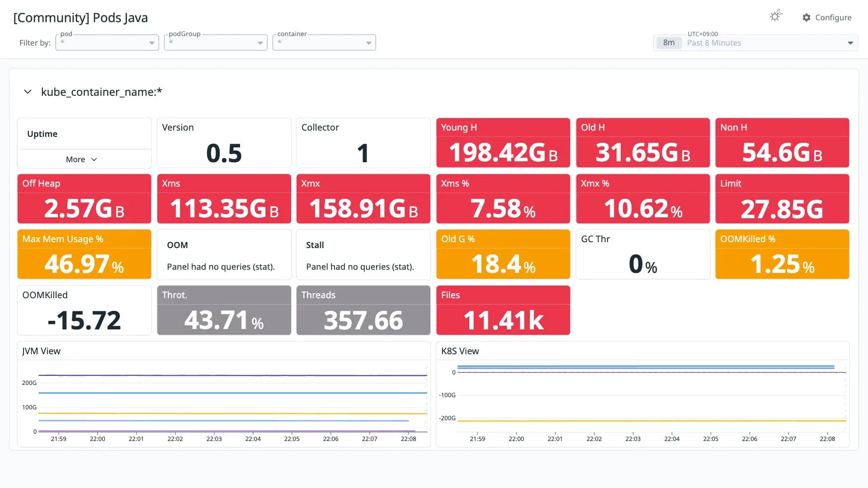Viewport: 868px width, 488px height.
Task: Collapse the kube_container_name section chevron
Action: coord(28,92)
